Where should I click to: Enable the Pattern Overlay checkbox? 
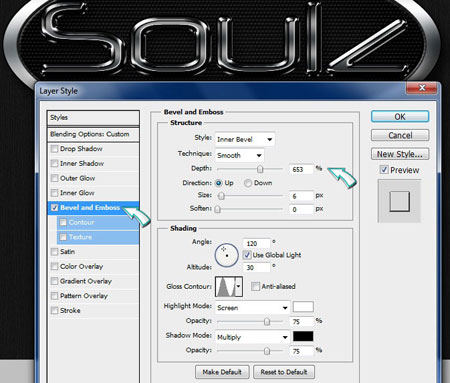tap(54, 296)
